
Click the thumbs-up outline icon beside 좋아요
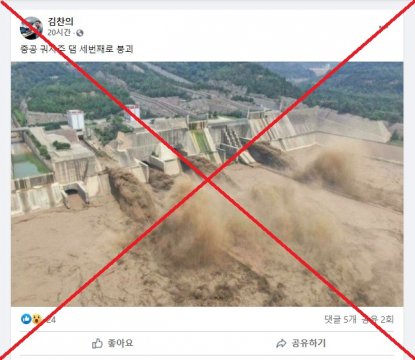point(97,343)
